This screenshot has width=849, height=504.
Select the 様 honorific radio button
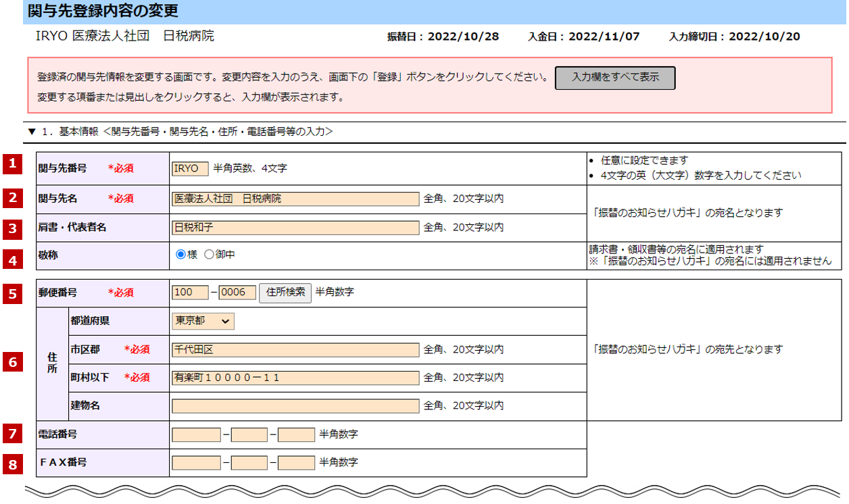(180, 255)
